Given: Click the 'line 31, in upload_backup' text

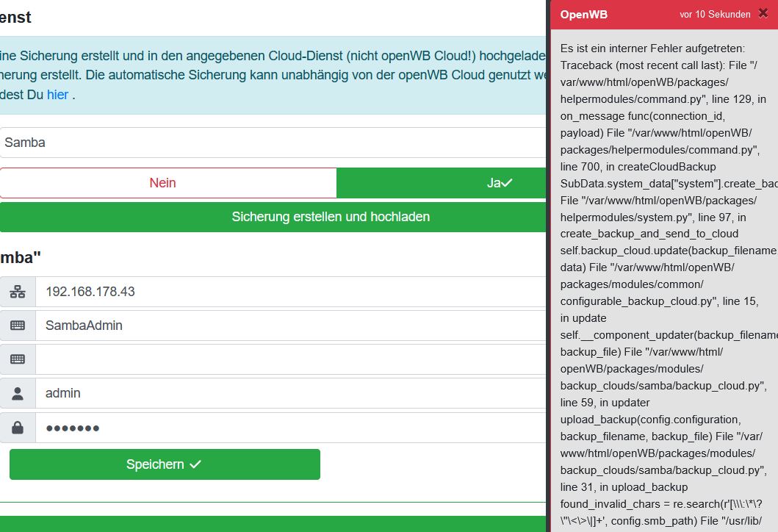Looking at the screenshot, I should [624, 487].
